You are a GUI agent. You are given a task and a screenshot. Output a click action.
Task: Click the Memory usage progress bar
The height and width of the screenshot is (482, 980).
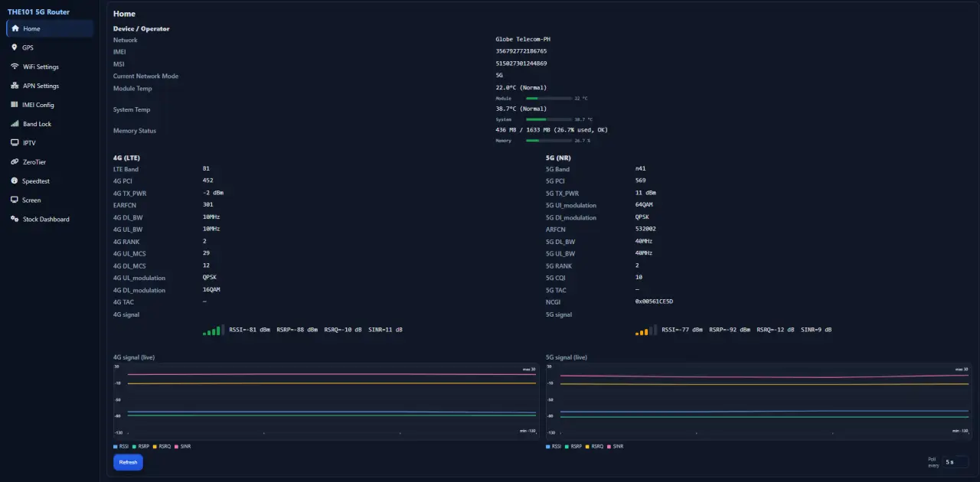549,141
